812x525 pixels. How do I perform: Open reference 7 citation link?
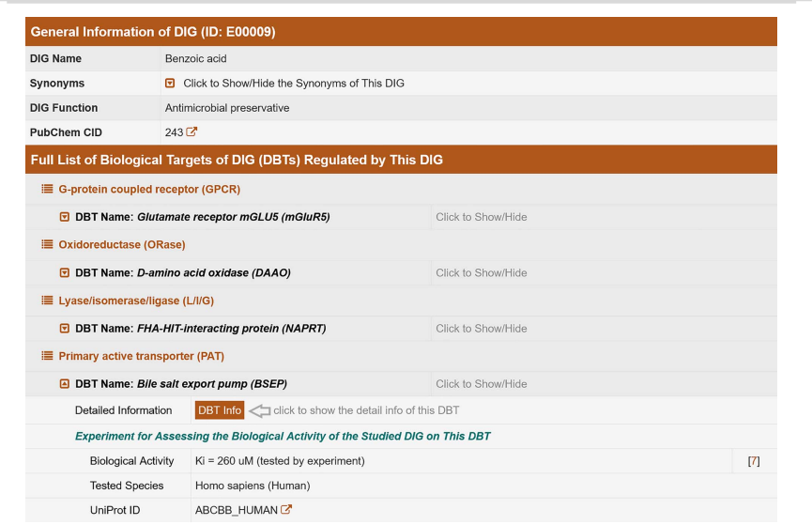click(753, 461)
